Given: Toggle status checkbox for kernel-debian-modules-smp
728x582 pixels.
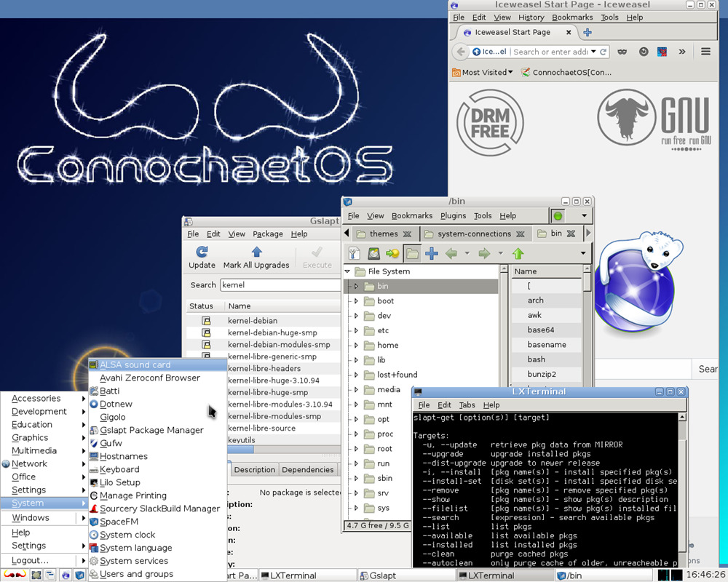Looking at the screenshot, I should click(206, 345).
